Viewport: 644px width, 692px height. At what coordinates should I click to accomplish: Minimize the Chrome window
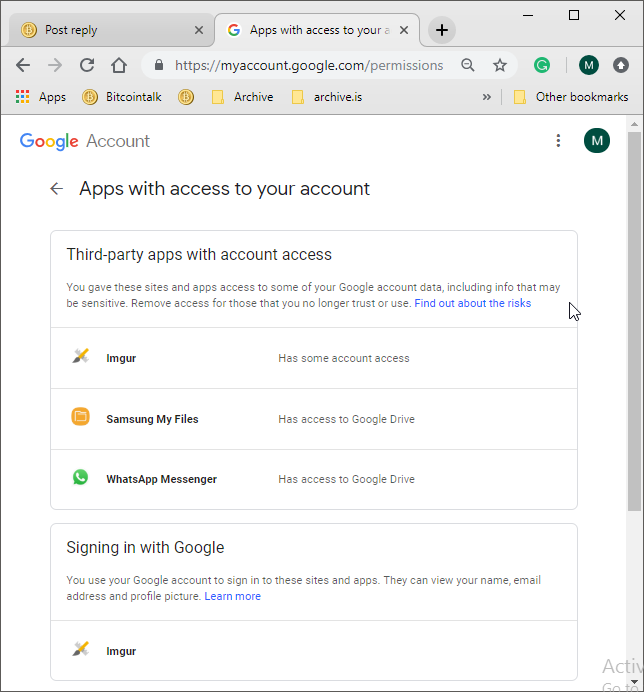(528, 15)
